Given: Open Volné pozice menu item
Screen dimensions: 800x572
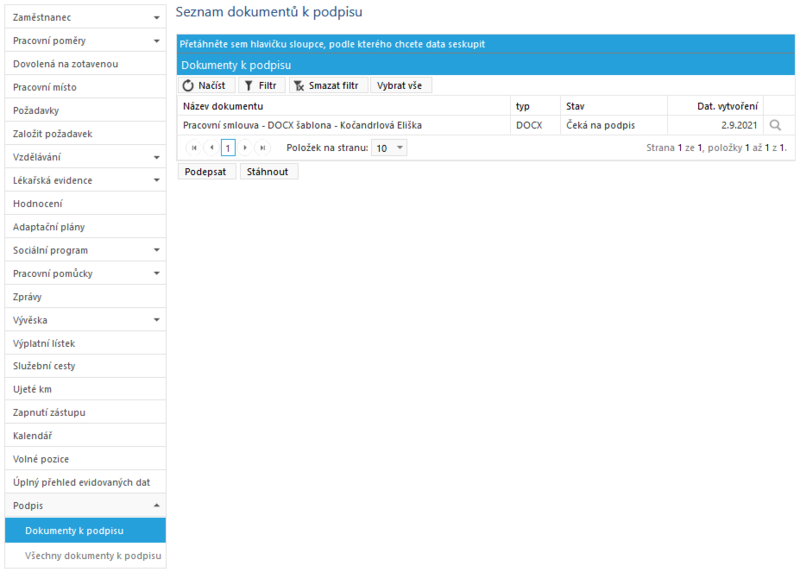Looking at the screenshot, I should tap(85, 459).
